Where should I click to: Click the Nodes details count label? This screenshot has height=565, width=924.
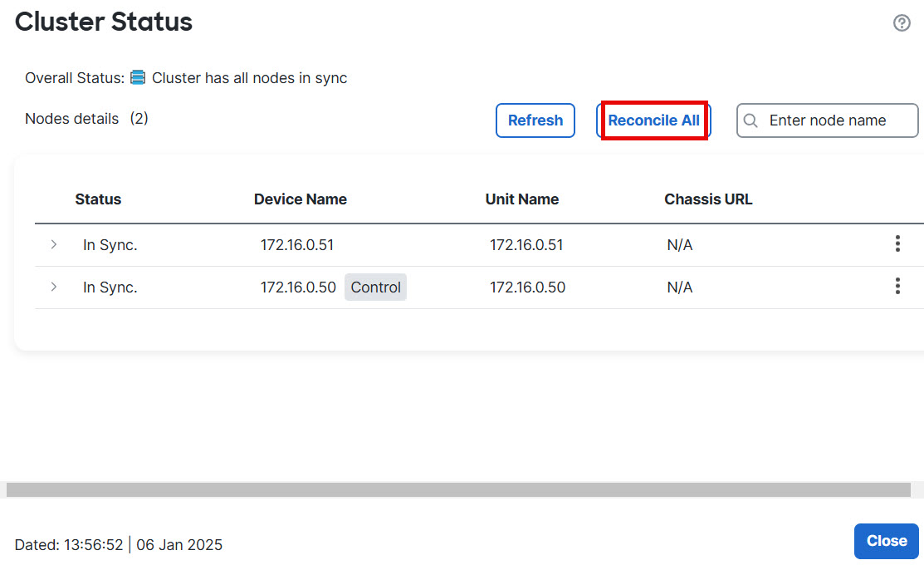[x=86, y=119]
